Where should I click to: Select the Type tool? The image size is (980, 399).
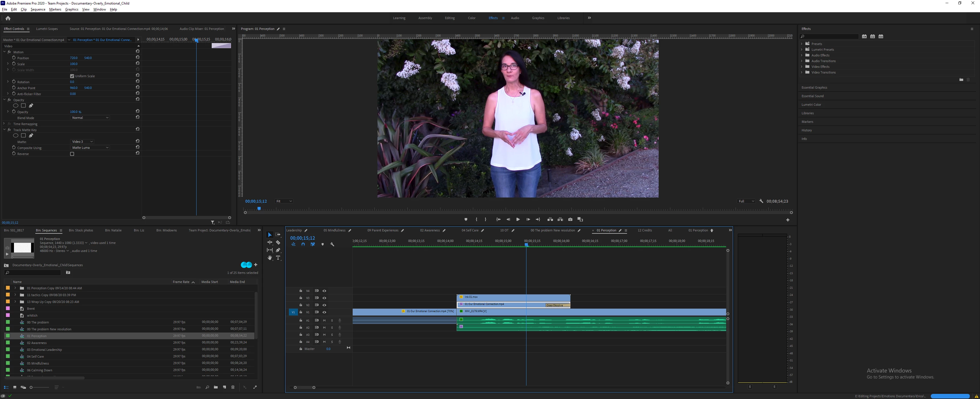point(278,258)
